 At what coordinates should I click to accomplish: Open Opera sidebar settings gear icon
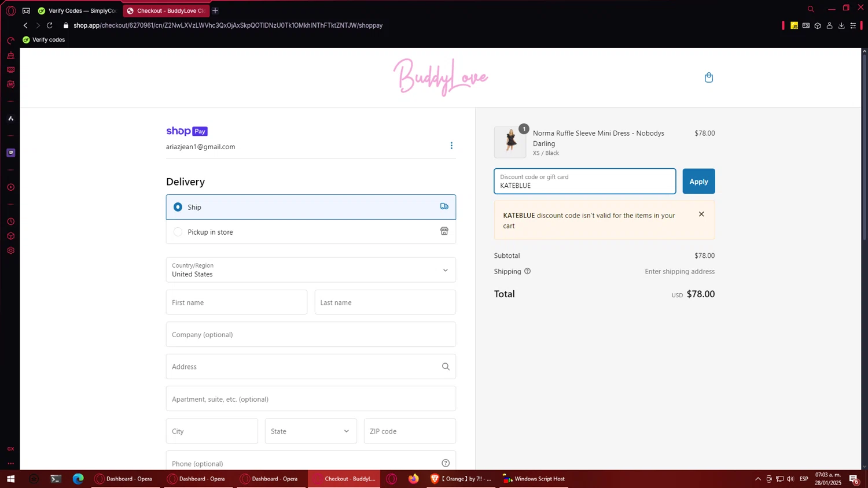(x=10, y=250)
